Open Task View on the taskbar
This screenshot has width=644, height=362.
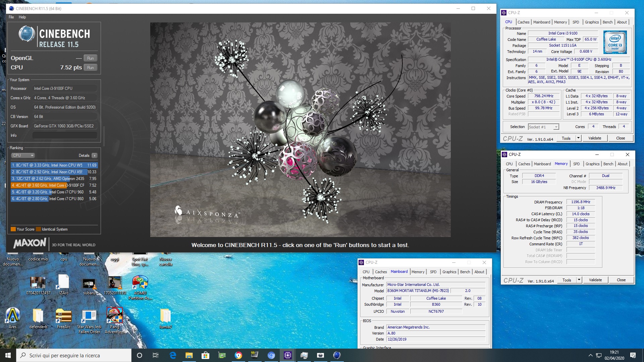pos(156,355)
